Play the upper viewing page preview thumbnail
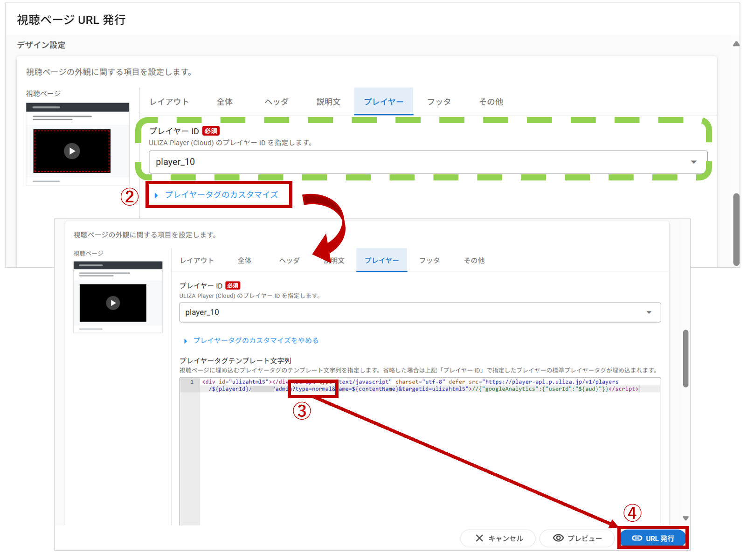The height and width of the screenshot is (560, 747). tap(72, 151)
